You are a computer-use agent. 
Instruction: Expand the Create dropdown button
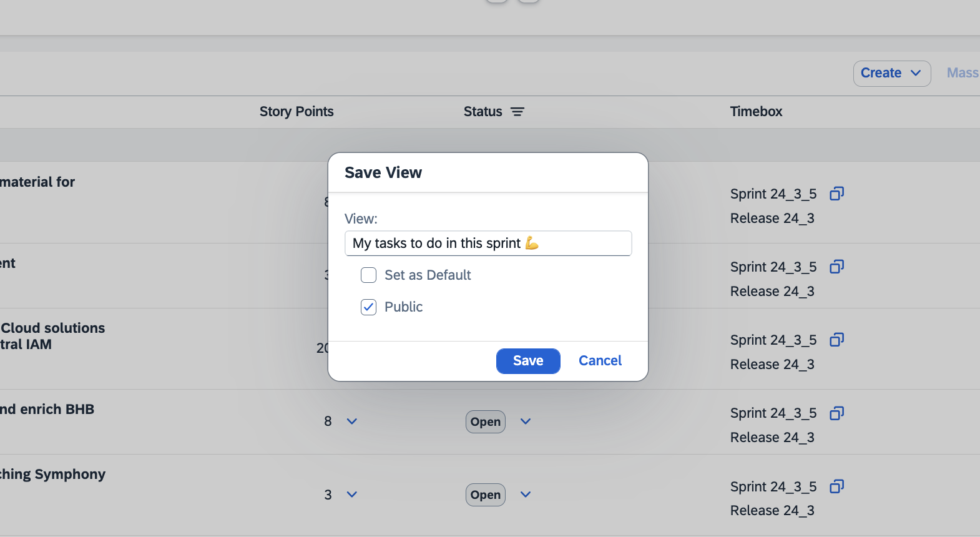click(891, 73)
